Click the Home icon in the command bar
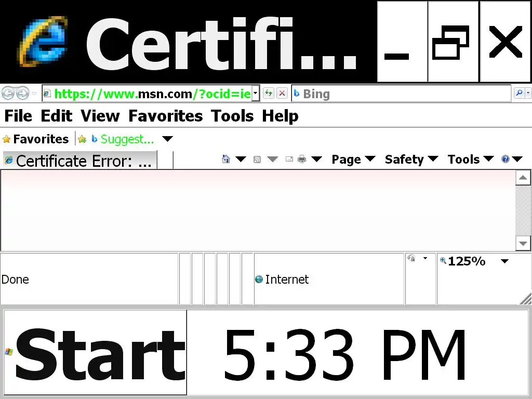Viewport: 532px width, 399px height. 226,159
